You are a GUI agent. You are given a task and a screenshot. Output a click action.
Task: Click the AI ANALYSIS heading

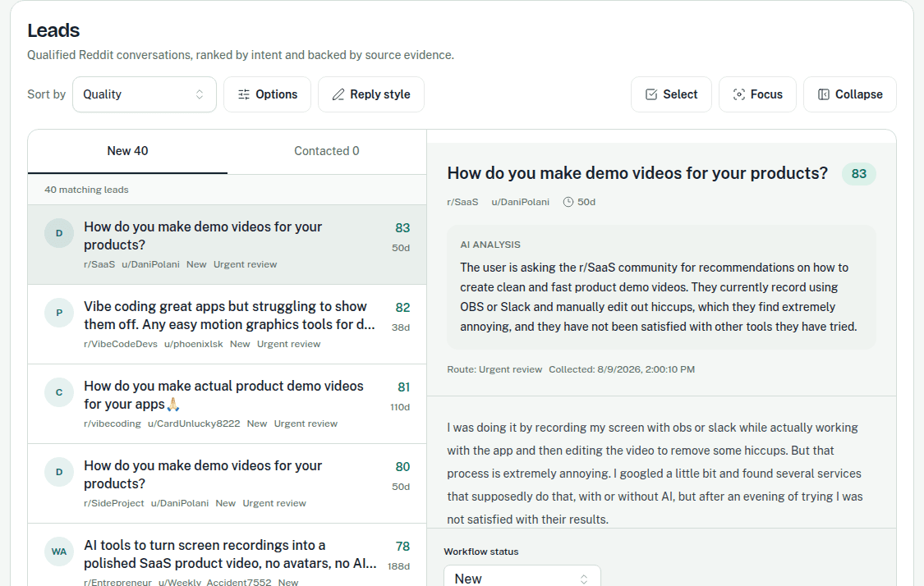coord(490,245)
